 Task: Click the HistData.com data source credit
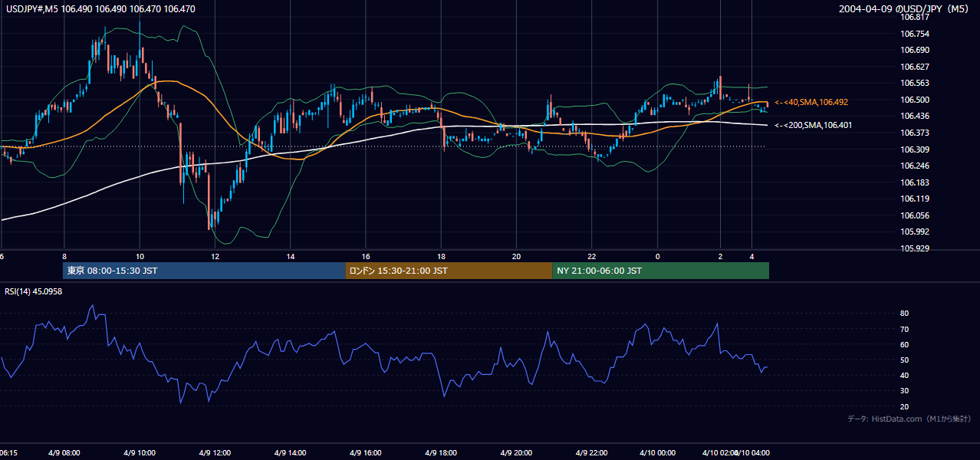[x=909, y=419]
